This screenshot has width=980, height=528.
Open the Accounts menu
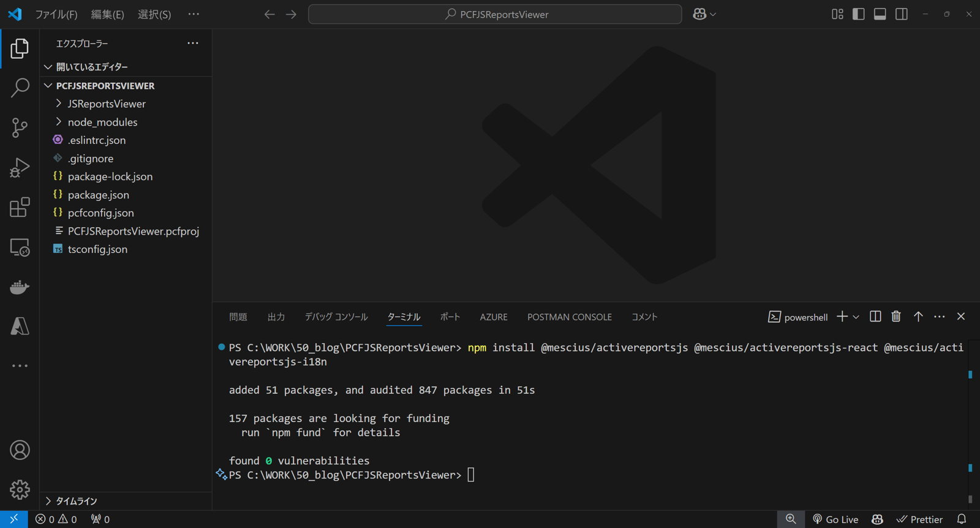[x=20, y=450]
